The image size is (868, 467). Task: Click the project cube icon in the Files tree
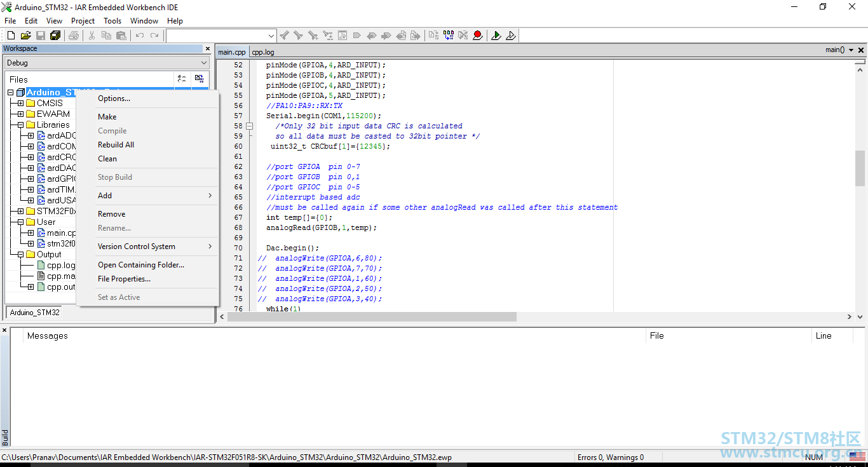tap(20, 93)
